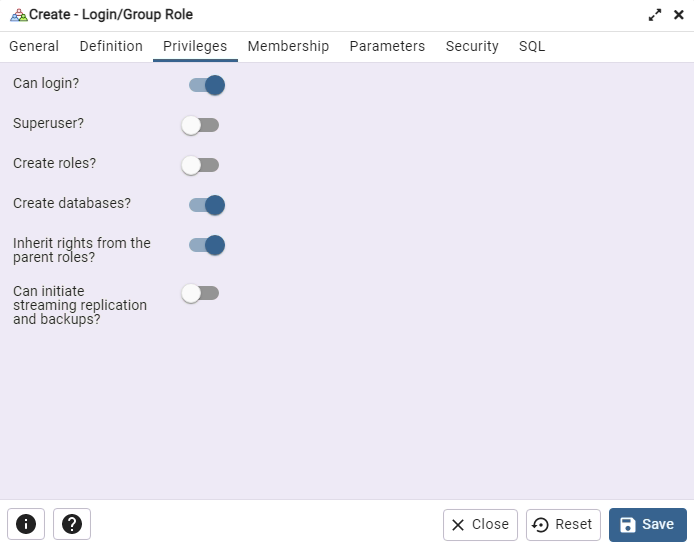Turn on Create roles switch
Viewport: 694px width, 549px height.
coord(200,165)
